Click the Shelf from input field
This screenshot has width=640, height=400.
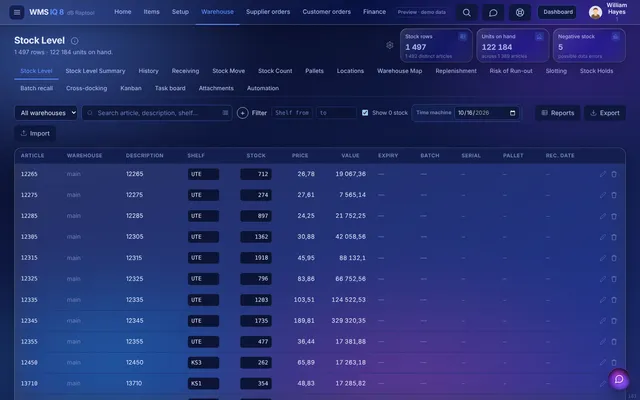(292, 113)
